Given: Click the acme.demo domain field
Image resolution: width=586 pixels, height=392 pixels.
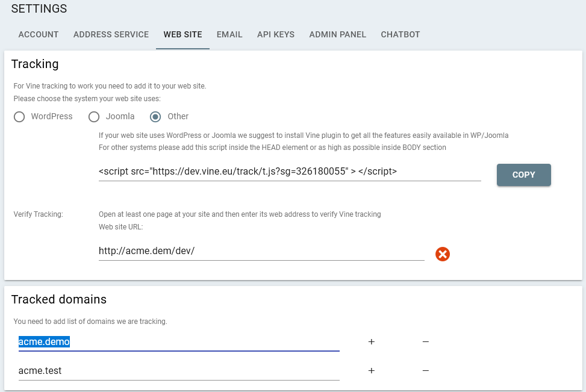Looking at the screenshot, I should click(178, 342).
